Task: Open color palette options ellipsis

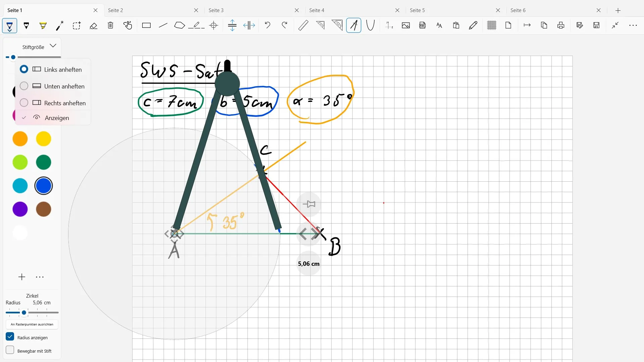Action: tap(40, 277)
